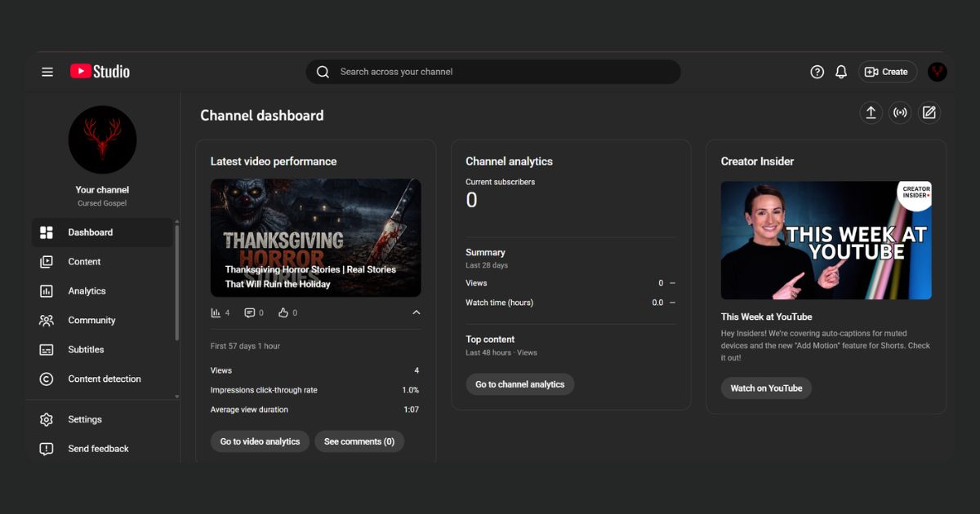This screenshot has height=514, width=980.
Task: Open Subtitles in the sidebar
Action: pos(102,350)
